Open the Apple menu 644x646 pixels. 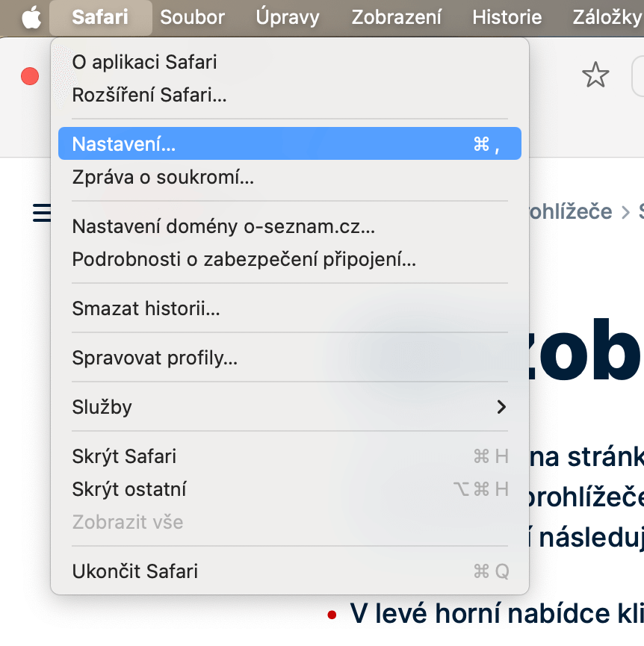tap(31, 17)
